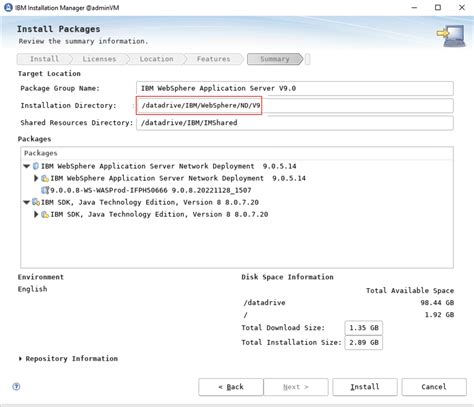Click the Shared Resources Directory field

pyautogui.click(x=295, y=123)
